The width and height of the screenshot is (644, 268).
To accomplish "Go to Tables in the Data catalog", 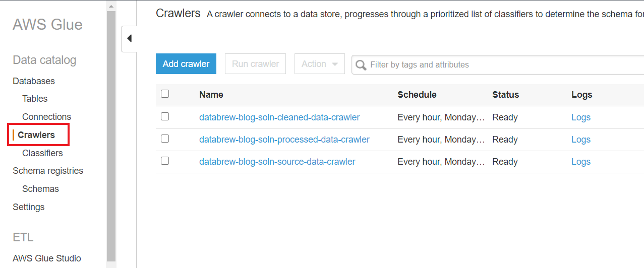I will (x=35, y=99).
